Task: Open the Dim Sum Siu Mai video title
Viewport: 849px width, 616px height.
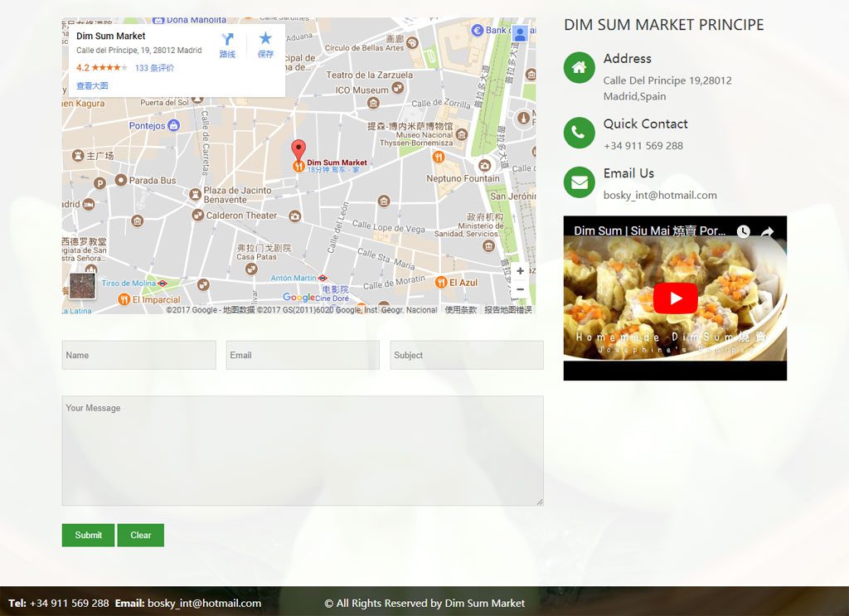Action: coord(649,230)
